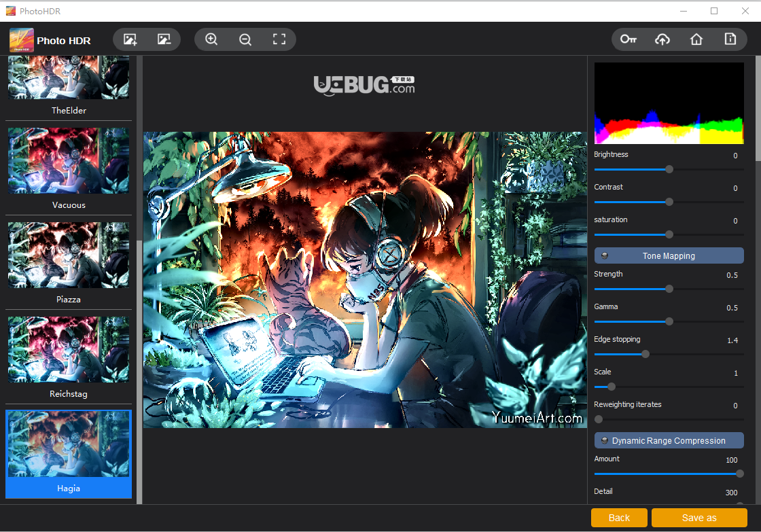Click the Back button
This screenshot has height=532, width=761.
(x=619, y=518)
